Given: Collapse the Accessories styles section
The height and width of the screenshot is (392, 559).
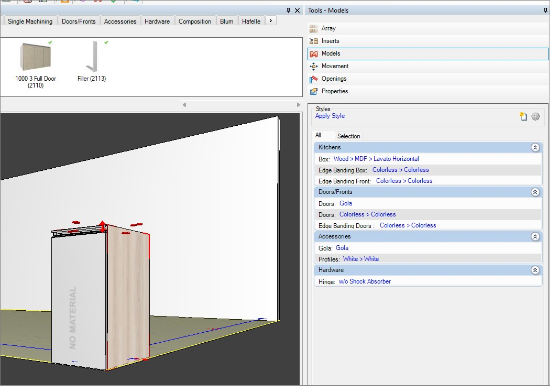Looking at the screenshot, I should (535, 236).
